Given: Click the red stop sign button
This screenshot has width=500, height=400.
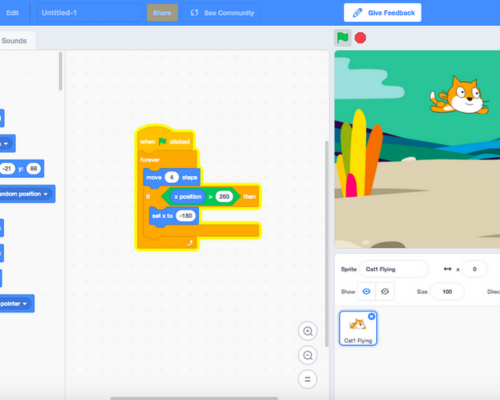Looking at the screenshot, I should (x=360, y=38).
